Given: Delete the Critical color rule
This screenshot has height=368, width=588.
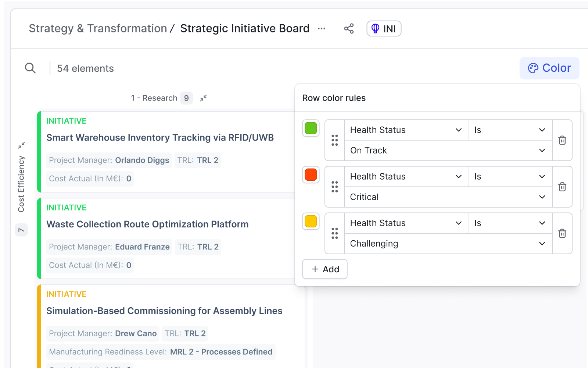Looking at the screenshot, I should (x=562, y=187).
